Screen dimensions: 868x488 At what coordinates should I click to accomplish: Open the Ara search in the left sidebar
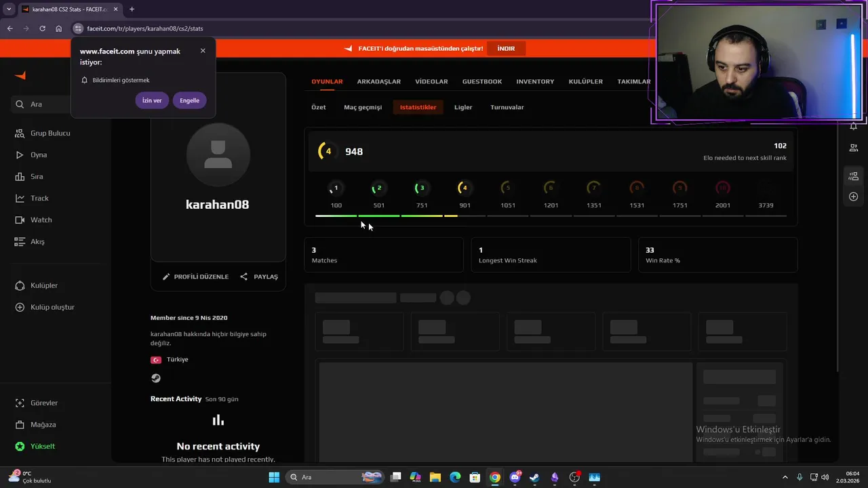41,104
